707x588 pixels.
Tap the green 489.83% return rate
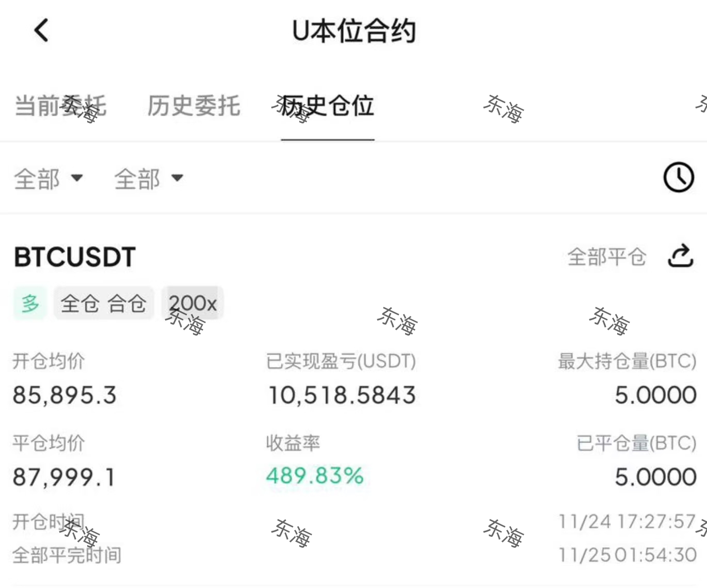(315, 475)
